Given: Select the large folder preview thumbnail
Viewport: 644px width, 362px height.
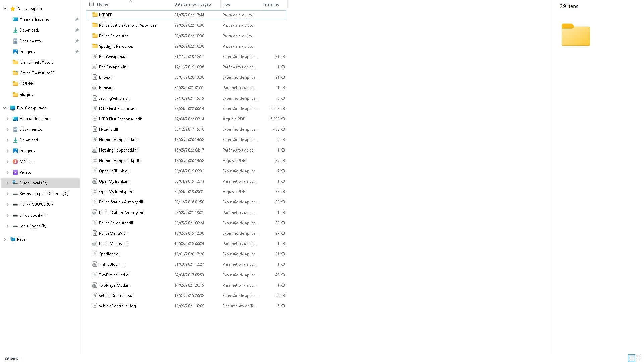Looking at the screenshot, I should coord(576,35).
